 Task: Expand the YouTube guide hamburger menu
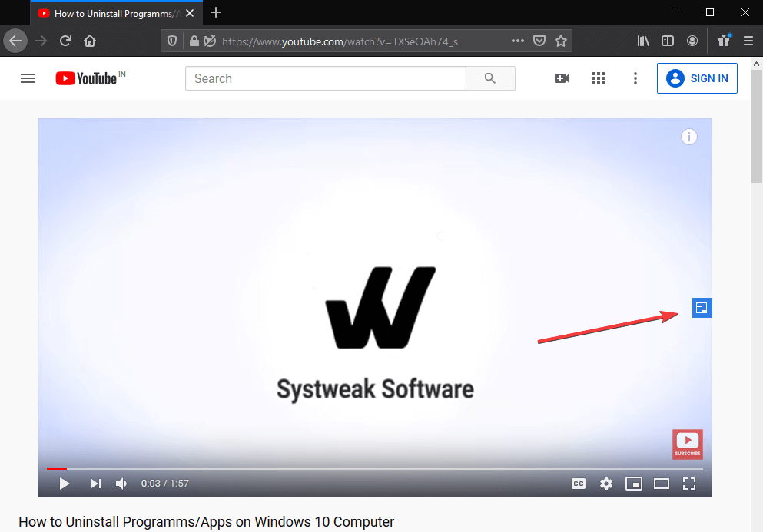point(28,78)
